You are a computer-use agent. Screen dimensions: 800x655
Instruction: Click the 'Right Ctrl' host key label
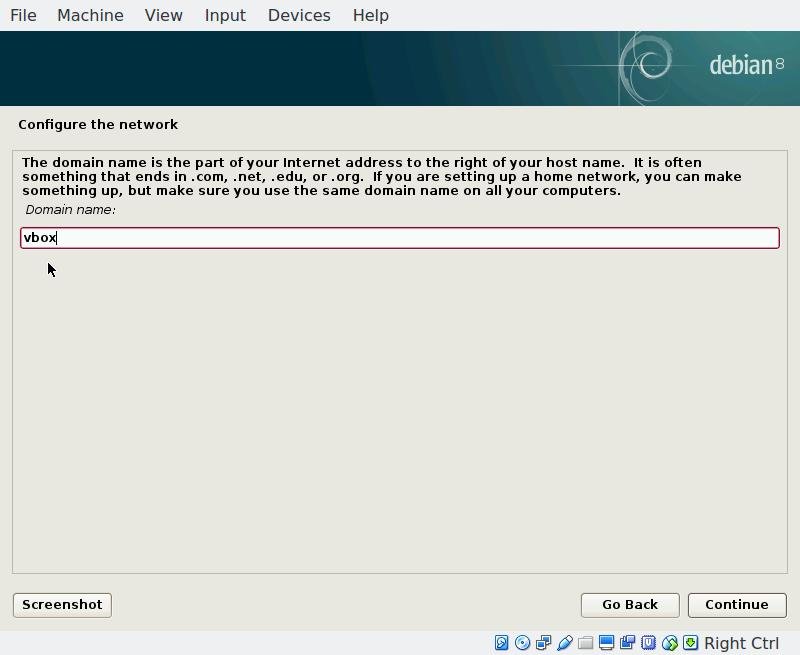(741, 643)
